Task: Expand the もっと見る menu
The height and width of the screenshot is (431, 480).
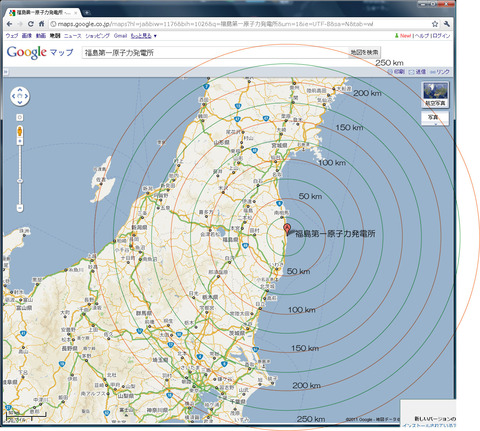Action: click(144, 36)
